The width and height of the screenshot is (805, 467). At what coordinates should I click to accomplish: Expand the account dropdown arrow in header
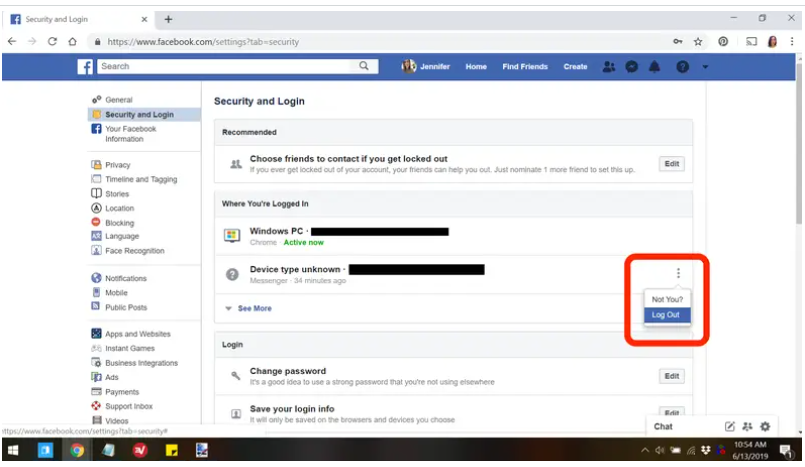pos(705,67)
